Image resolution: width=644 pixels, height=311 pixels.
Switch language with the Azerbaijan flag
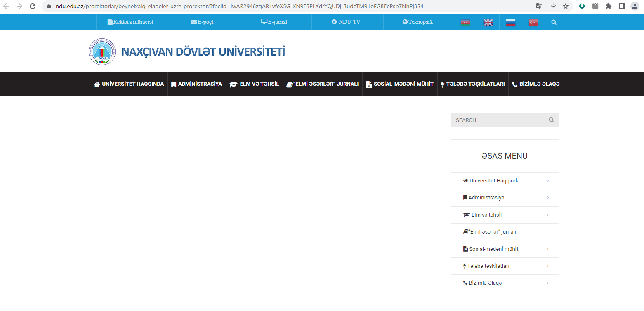[x=465, y=23]
